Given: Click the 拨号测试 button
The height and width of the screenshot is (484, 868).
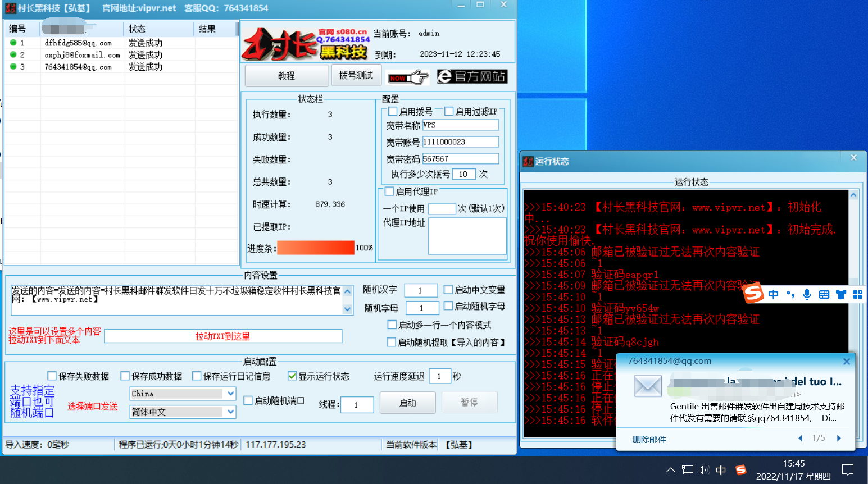Looking at the screenshot, I should tap(356, 75).
